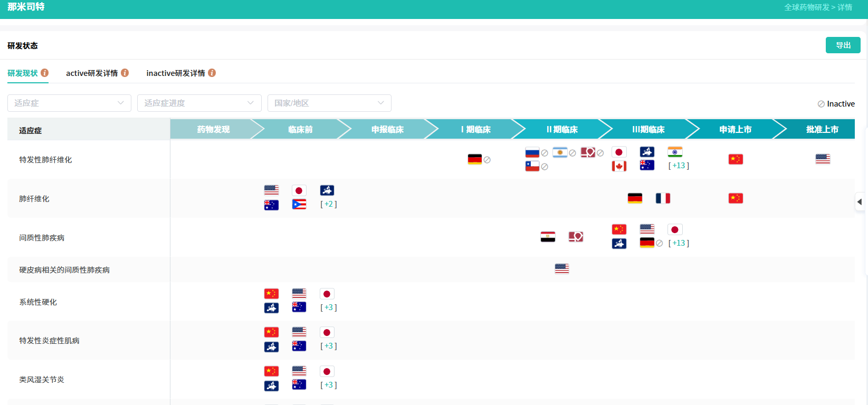This screenshot has width=868, height=405.
Task: Click the side panel collapse arrow
Action: pos(860,202)
